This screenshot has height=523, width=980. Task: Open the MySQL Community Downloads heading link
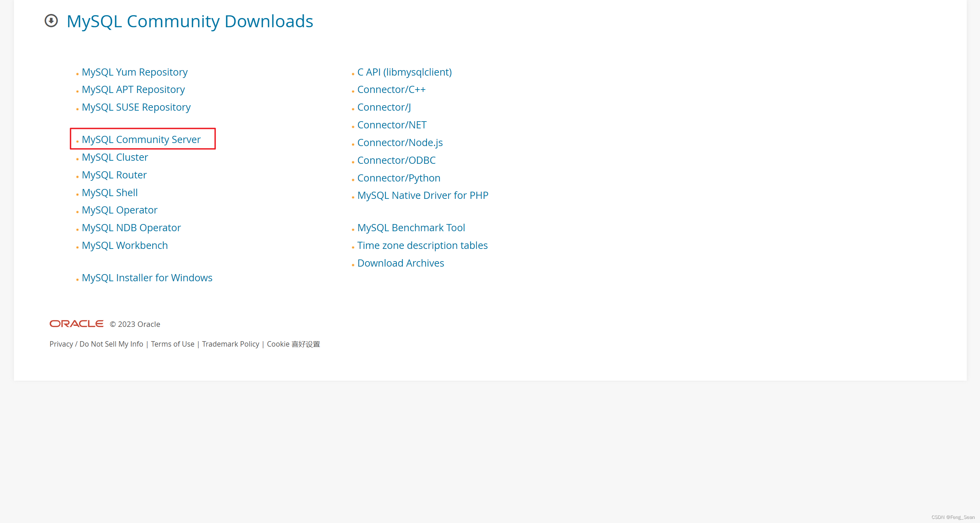190,21
